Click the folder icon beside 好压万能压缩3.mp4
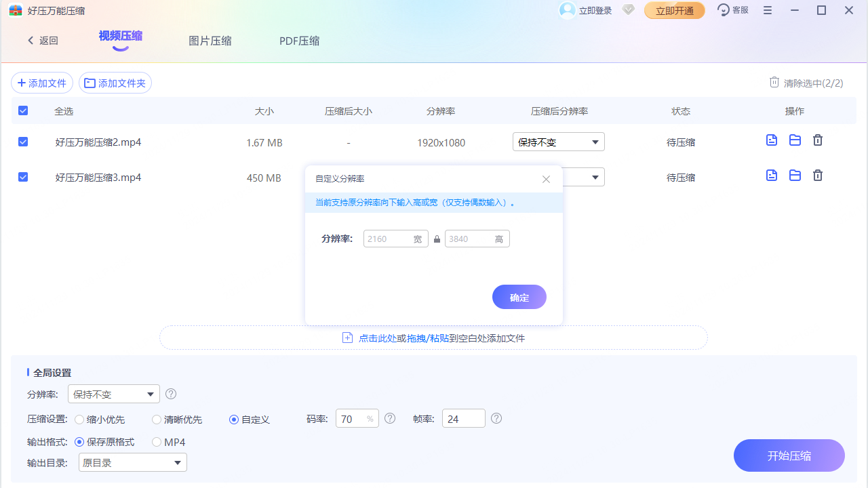The width and height of the screenshot is (868, 488). click(x=795, y=175)
